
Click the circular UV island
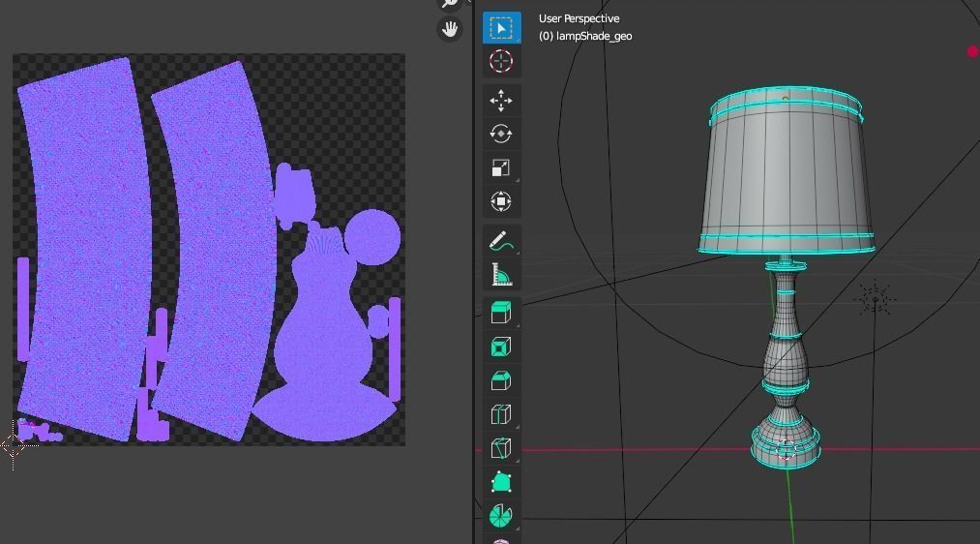pos(371,237)
